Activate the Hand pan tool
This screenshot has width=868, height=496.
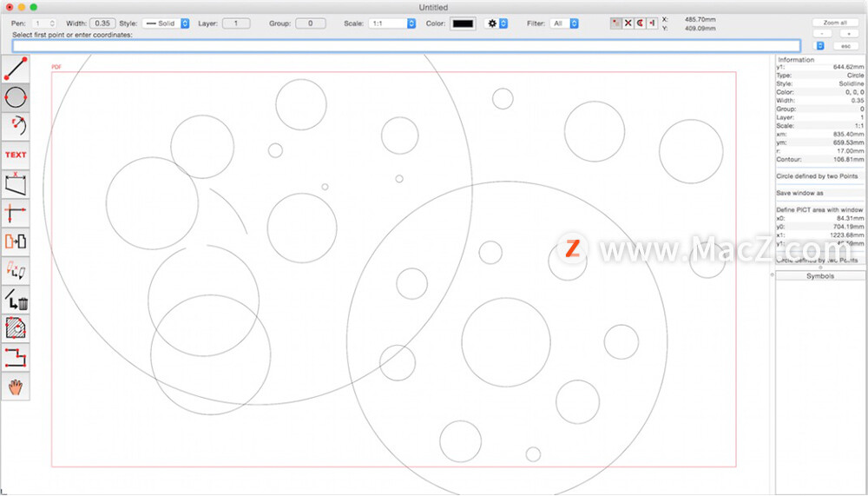16,386
